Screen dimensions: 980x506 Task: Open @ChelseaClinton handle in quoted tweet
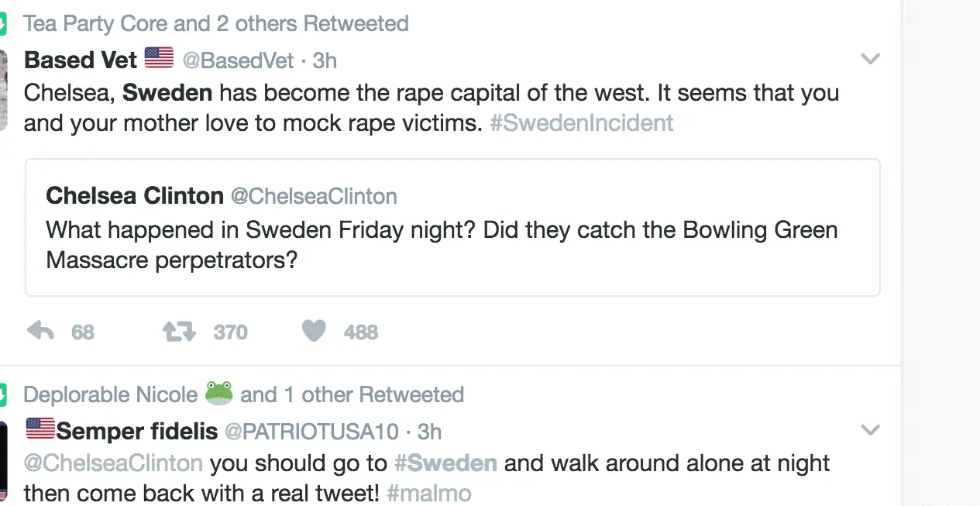coord(314,196)
